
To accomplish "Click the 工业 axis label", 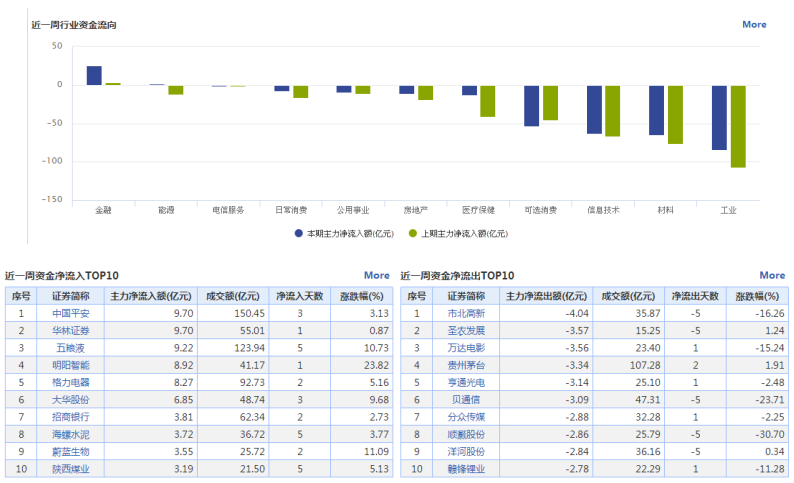I will 729,210.
